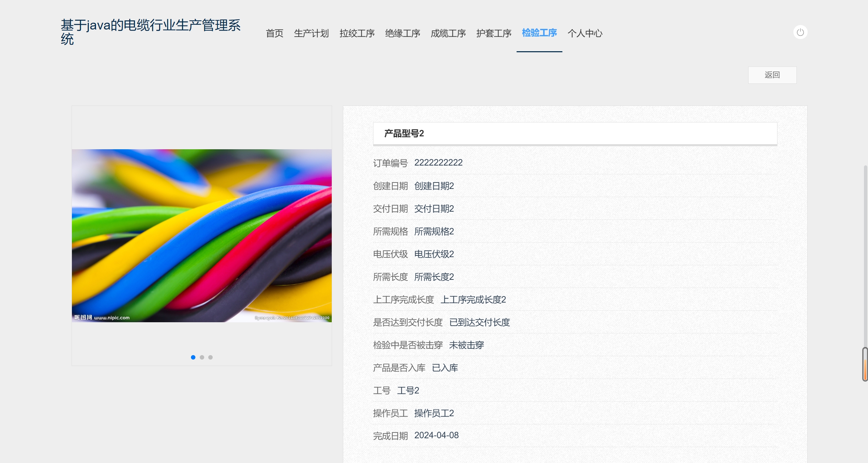Click the 产品型号2 title
868x463 pixels.
[x=404, y=133]
